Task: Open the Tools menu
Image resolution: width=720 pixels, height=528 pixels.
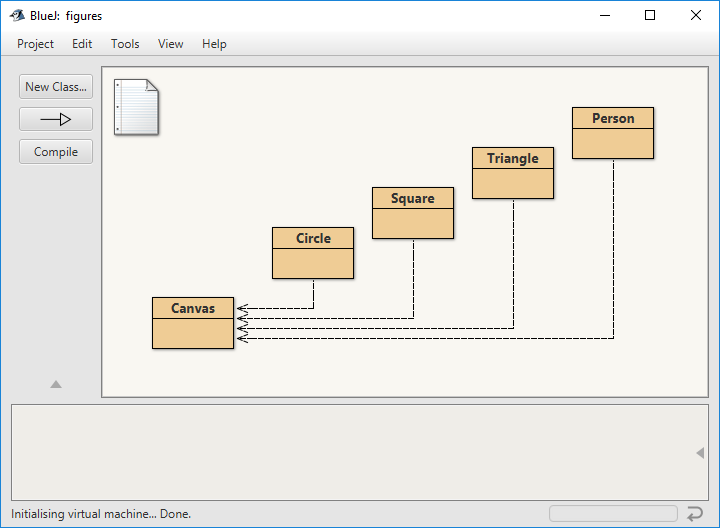Action: tap(125, 44)
